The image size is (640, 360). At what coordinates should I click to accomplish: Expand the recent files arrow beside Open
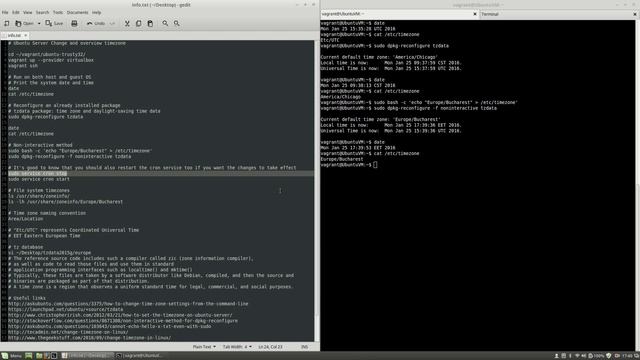[39, 23]
